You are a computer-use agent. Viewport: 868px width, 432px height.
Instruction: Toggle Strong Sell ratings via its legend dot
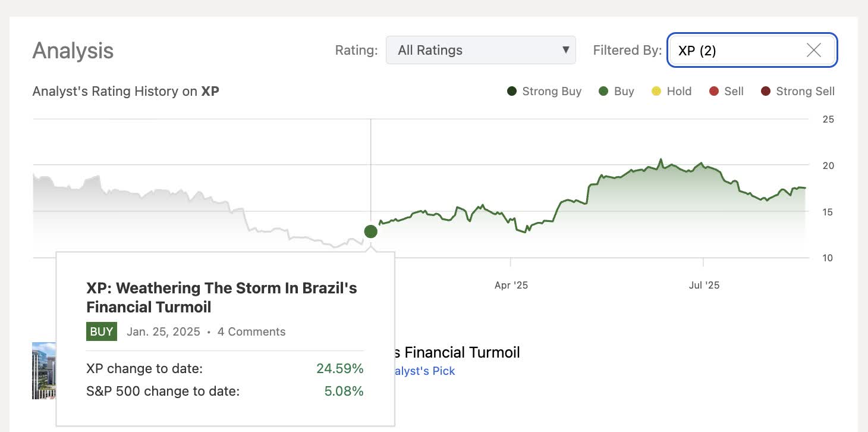point(766,91)
